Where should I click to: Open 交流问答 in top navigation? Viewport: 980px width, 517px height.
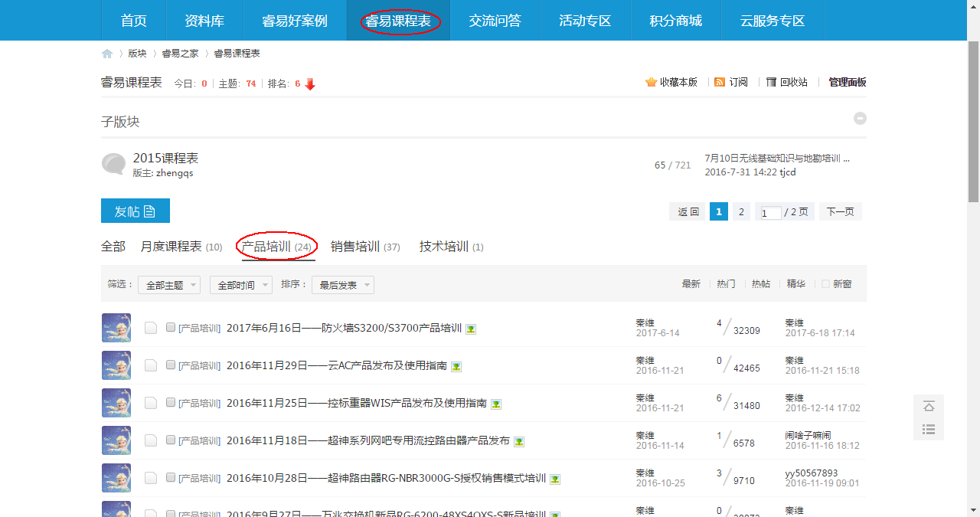tap(495, 21)
